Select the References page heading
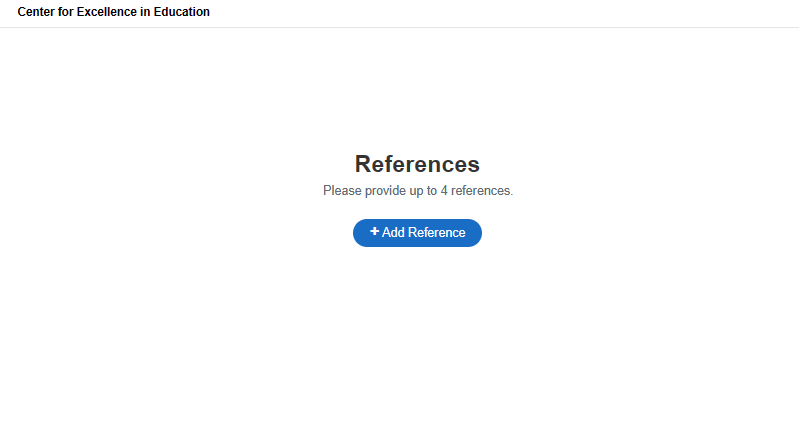This screenshot has width=799, height=429. (x=417, y=164)
